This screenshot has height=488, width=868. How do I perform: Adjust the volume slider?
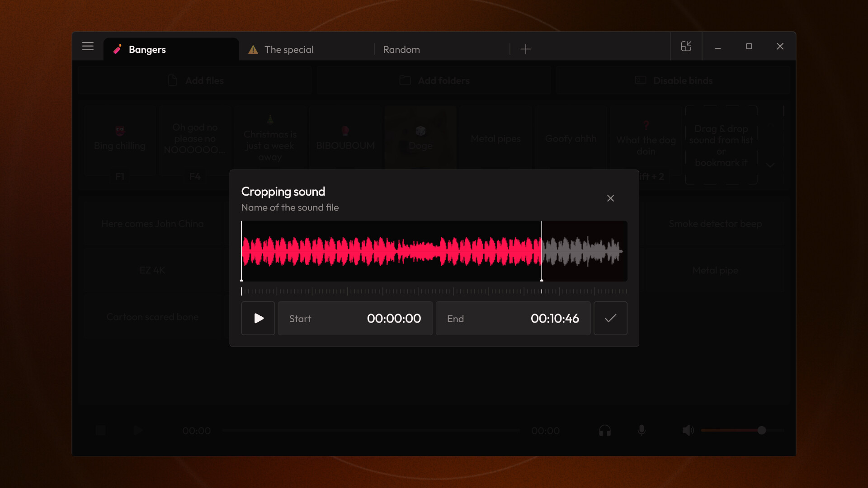pos(762,431)
